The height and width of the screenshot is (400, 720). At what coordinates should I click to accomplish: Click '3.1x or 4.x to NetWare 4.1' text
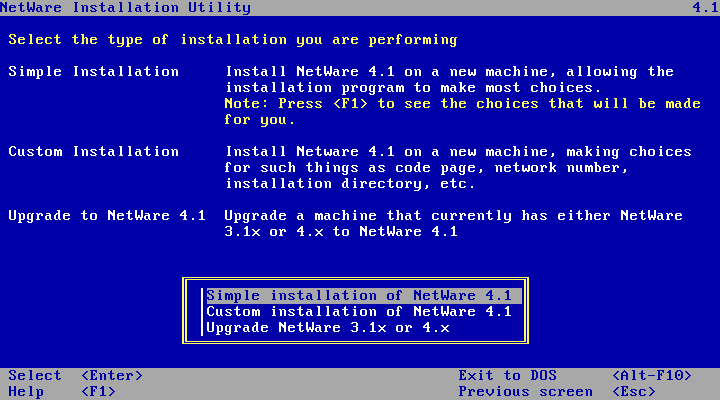341,231
